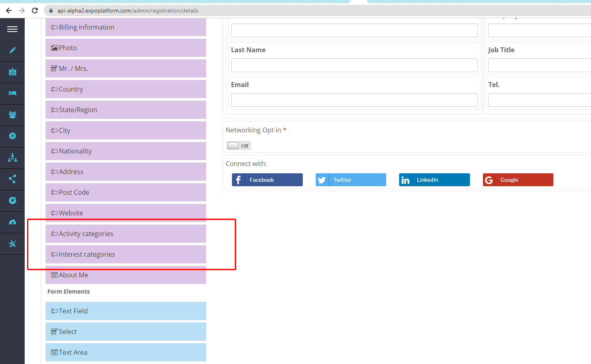Select the Activity categories field element
591x364 pixels.
(x=125, y=234)
